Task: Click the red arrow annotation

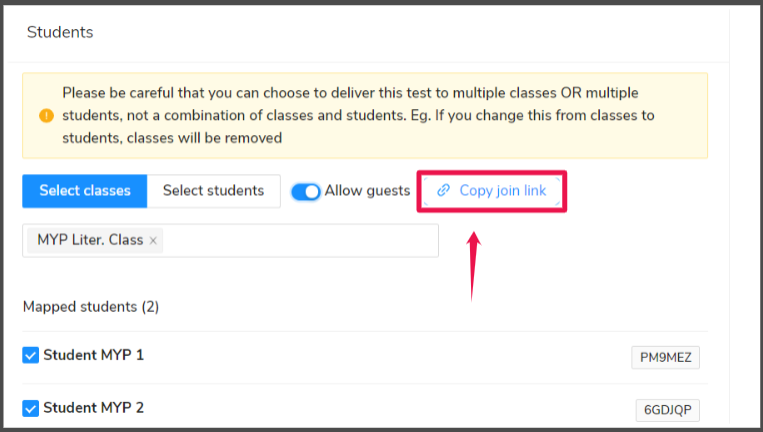Action: pyautogui.click(x=473, y=266)
